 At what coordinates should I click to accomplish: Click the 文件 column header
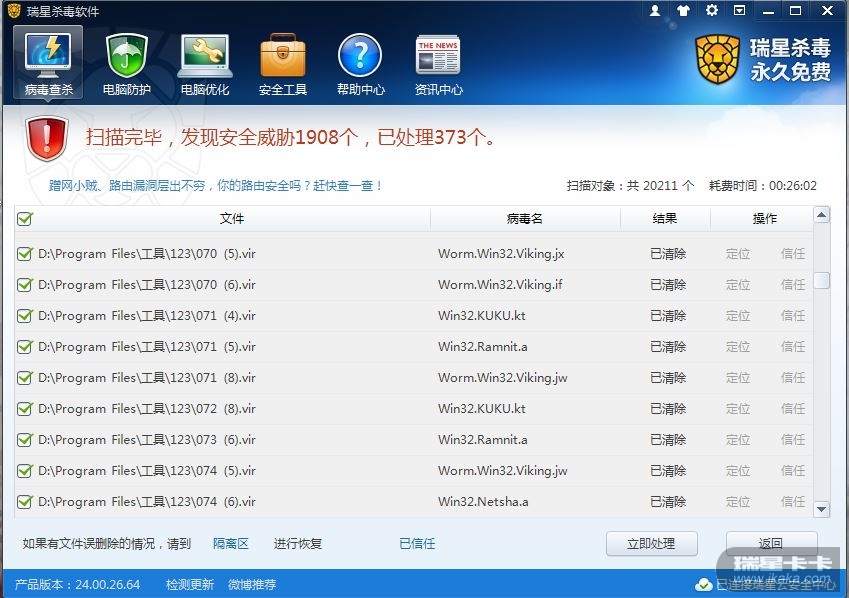(x=232, y=218)
